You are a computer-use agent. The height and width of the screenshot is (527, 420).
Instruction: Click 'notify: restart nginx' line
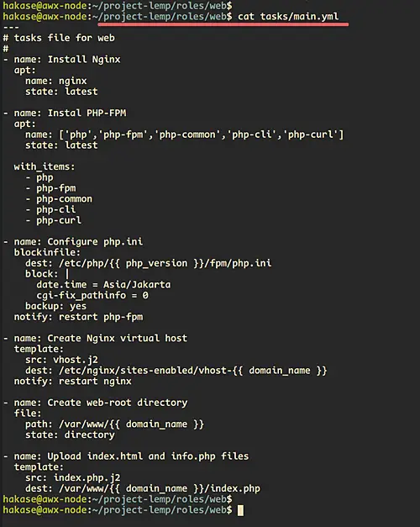(x=72, y=381)
